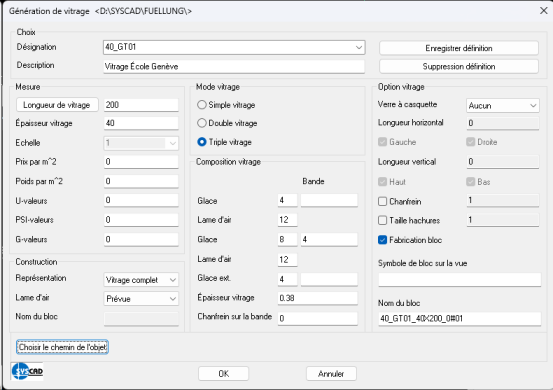Image resolution: width=553 pixels, height=390 pixels.
Task: Click the Bande column header text
Action: 313,181
